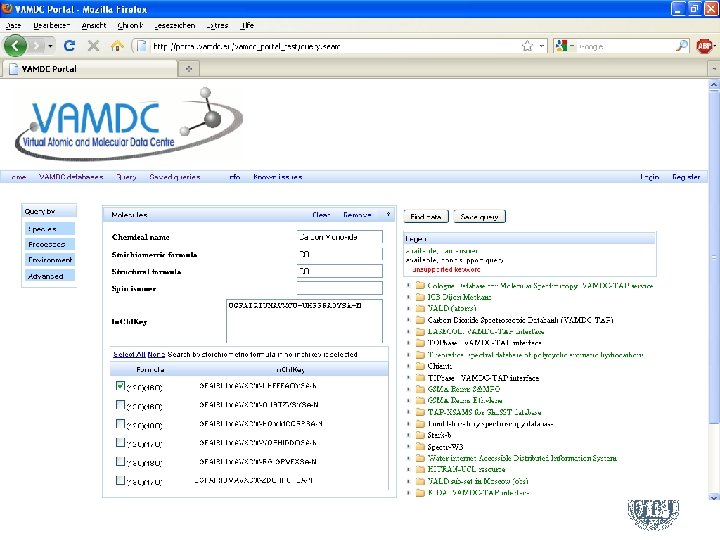The height and width of the screenshot is (540, 720).
Task: Click the Login link
Action: pos(649,177)
